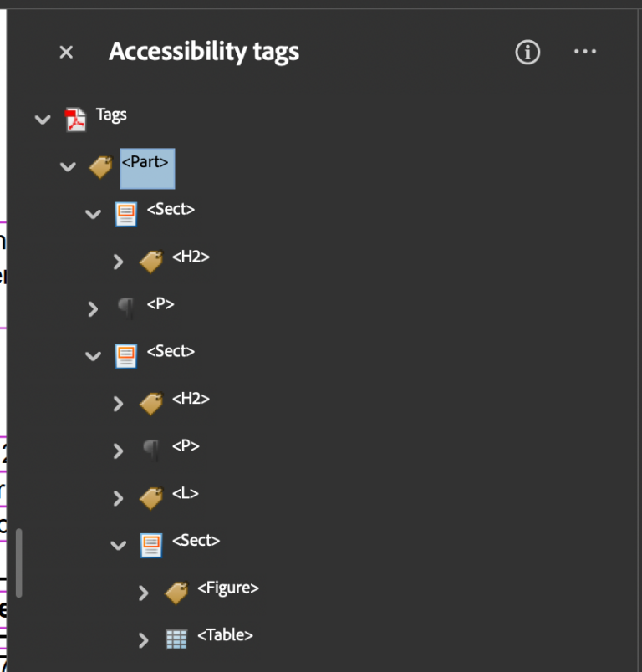Click the tag icon next to <Part>
The image size is (642, 672).
pos(100,165)
